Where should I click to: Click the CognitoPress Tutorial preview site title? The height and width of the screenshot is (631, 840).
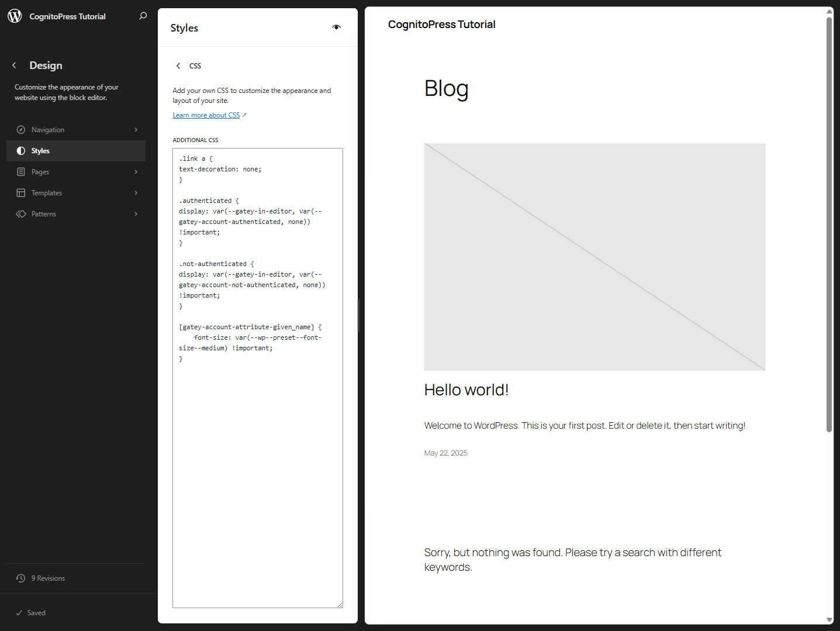(441, 25)
